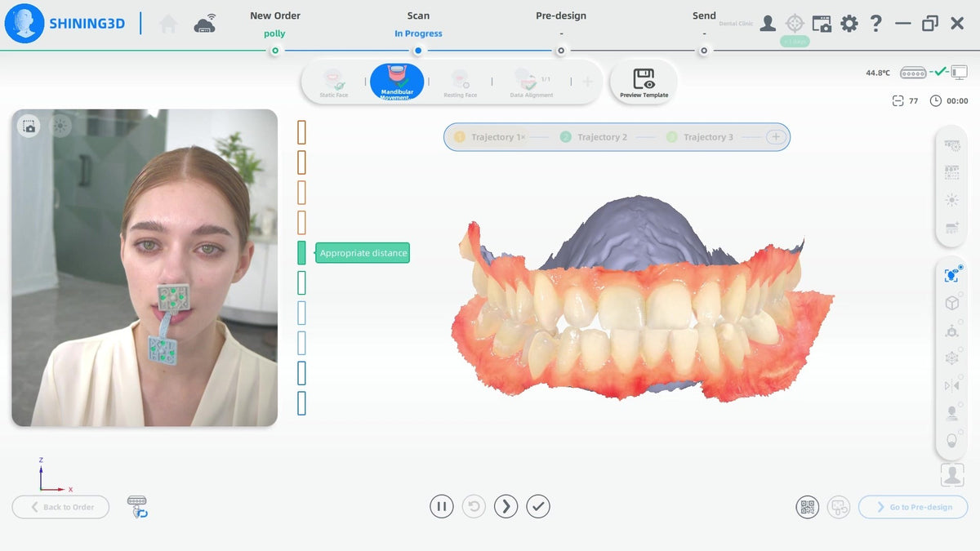The width and height of the screenshot is (980, 551).
Task: Click the frame count icon beside 77
Action: [898, 100]
